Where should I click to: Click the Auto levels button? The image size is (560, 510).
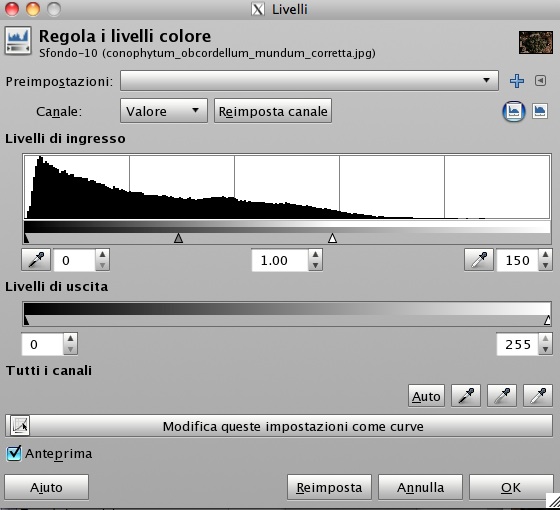[x=426, y=396]
